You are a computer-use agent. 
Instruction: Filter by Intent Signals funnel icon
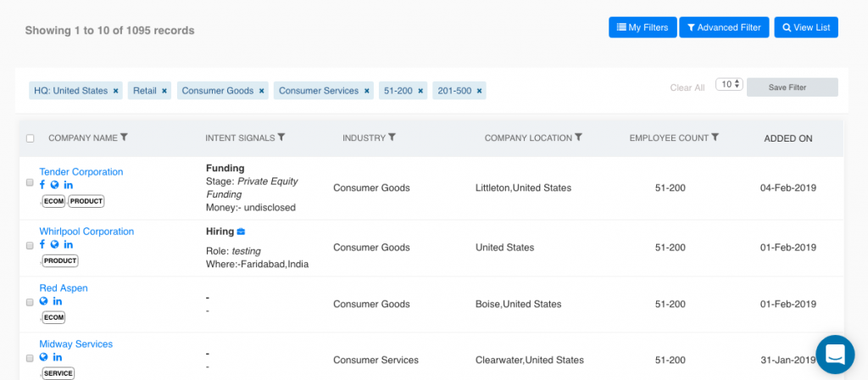281,137
